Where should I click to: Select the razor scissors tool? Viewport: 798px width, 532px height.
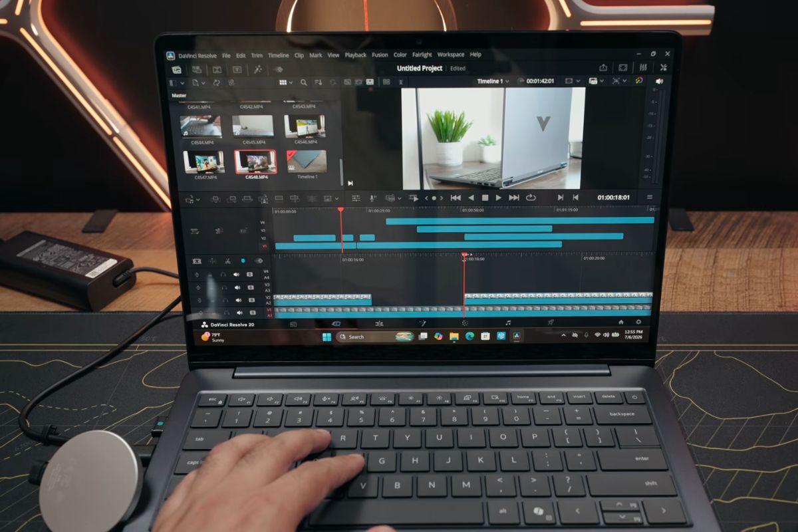point(227,261)
